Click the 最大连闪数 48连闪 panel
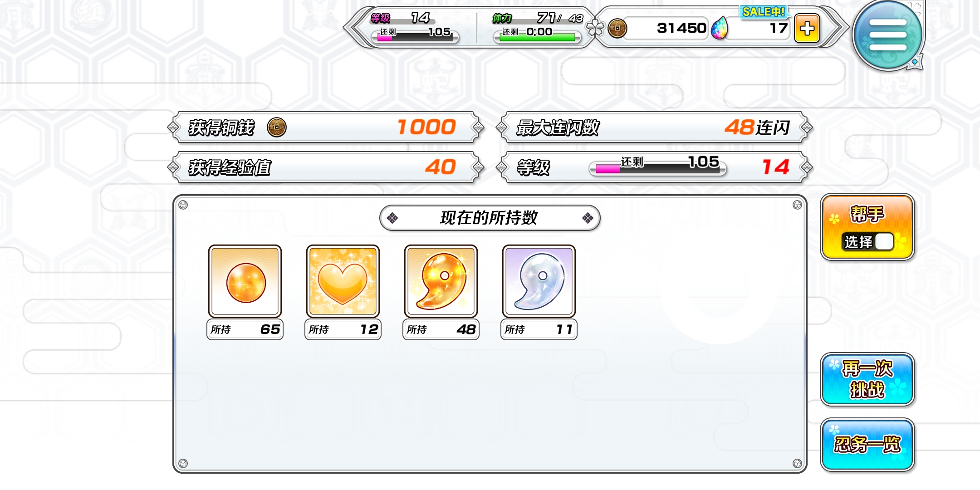Screen dimensions: 980x490 pyautogui.click(x=654, y=127)
